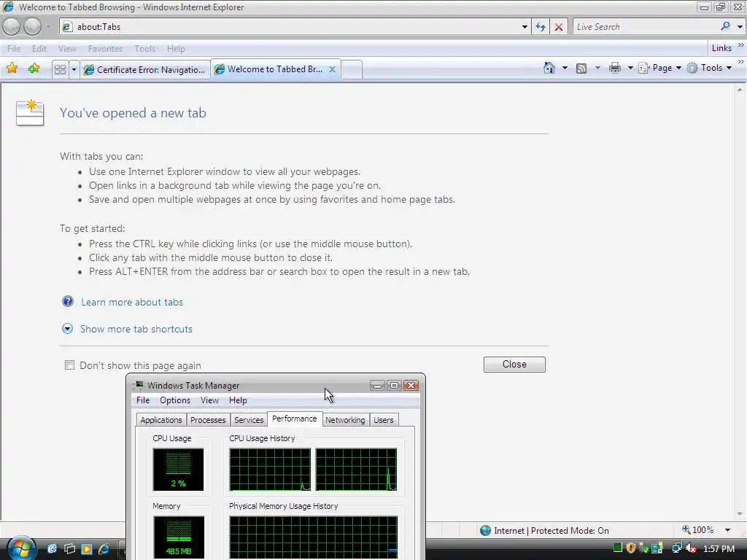Click the empty New Tab button
This screenshot has height=560, width=747.
click(352, 69)
